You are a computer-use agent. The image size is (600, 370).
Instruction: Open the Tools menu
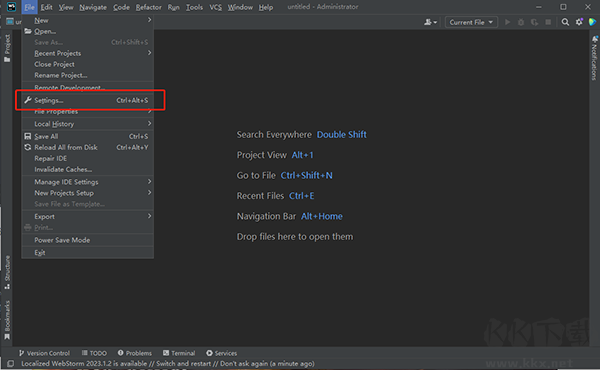(x=194, y=7)
